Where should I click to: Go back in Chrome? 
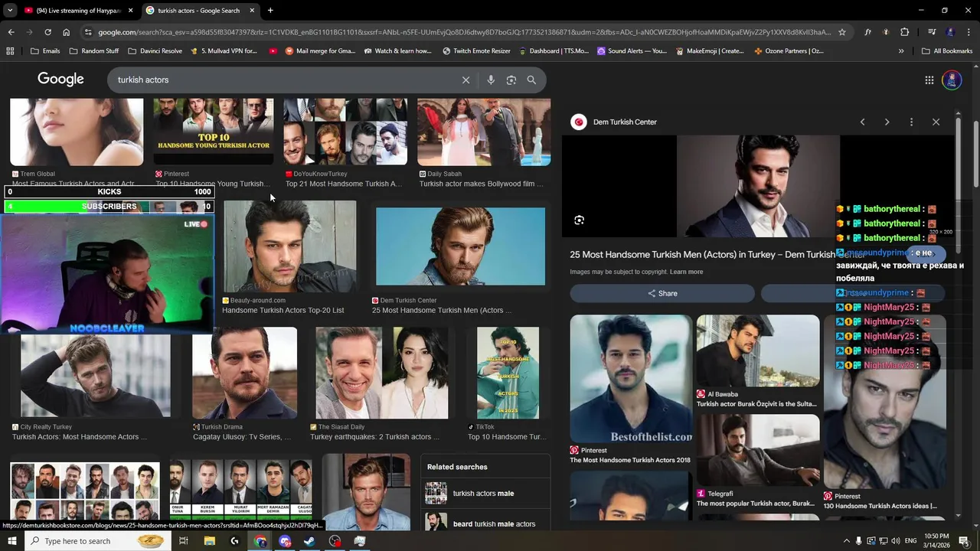coord(11,32)
